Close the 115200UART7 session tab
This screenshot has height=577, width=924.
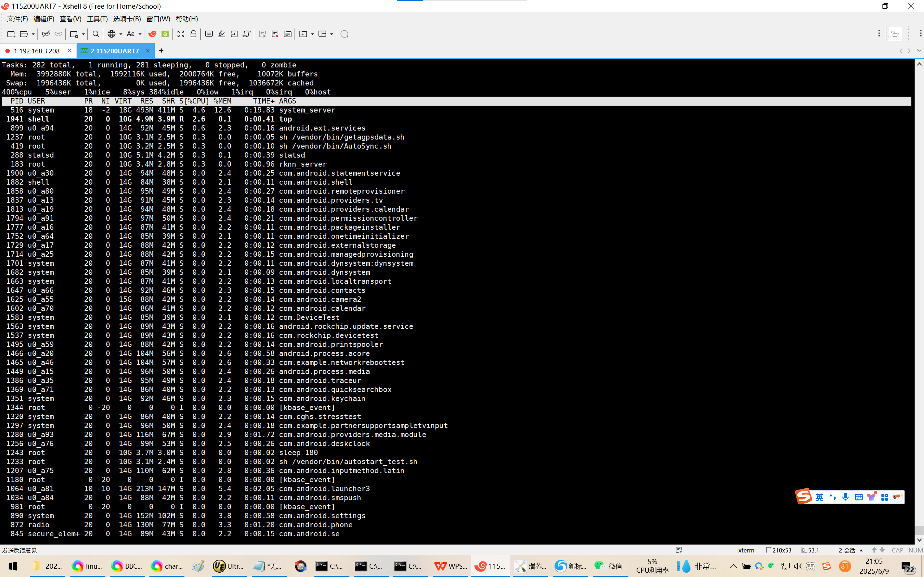click(148, 51)
